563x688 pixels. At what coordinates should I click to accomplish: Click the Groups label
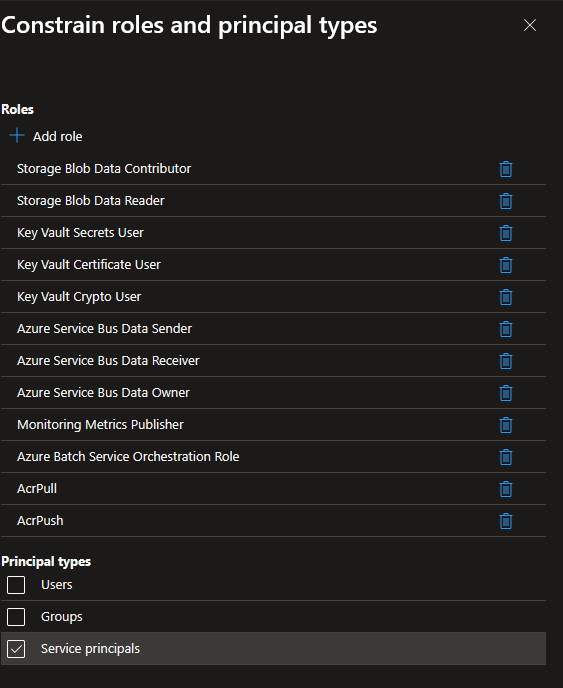click(x=61, y=617)
